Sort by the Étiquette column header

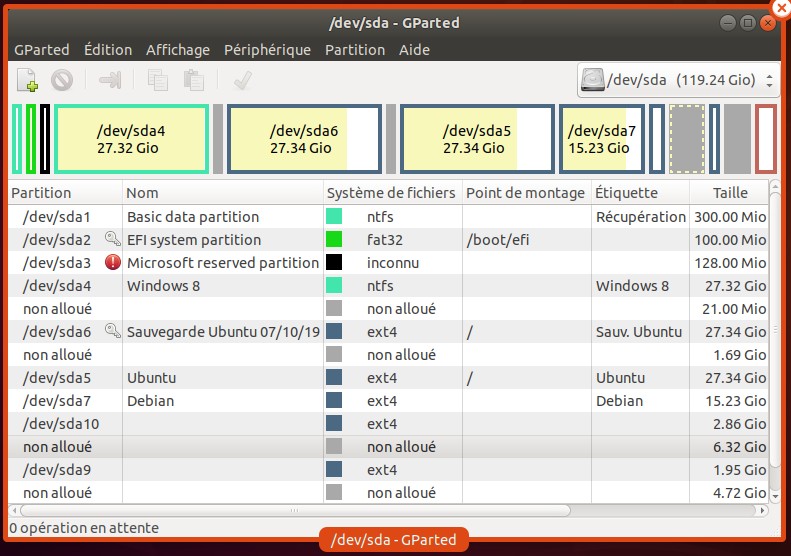click(x=640, y=193)
